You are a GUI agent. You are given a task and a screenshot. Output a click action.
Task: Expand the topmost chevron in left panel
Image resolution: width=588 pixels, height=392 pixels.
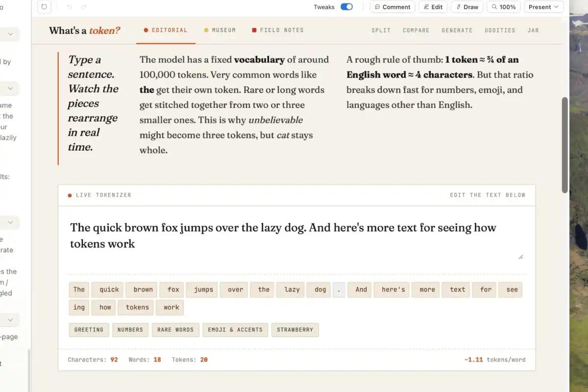(x=10, y=34)
